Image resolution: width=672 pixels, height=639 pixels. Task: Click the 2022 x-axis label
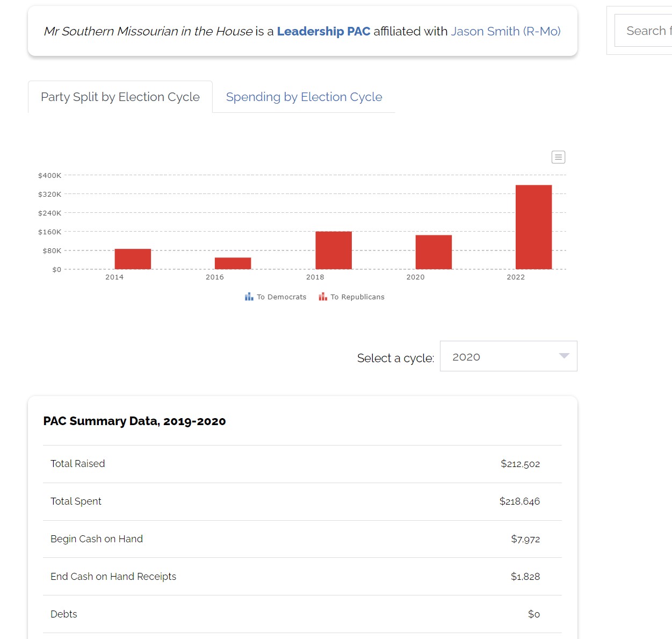[516, 277]
